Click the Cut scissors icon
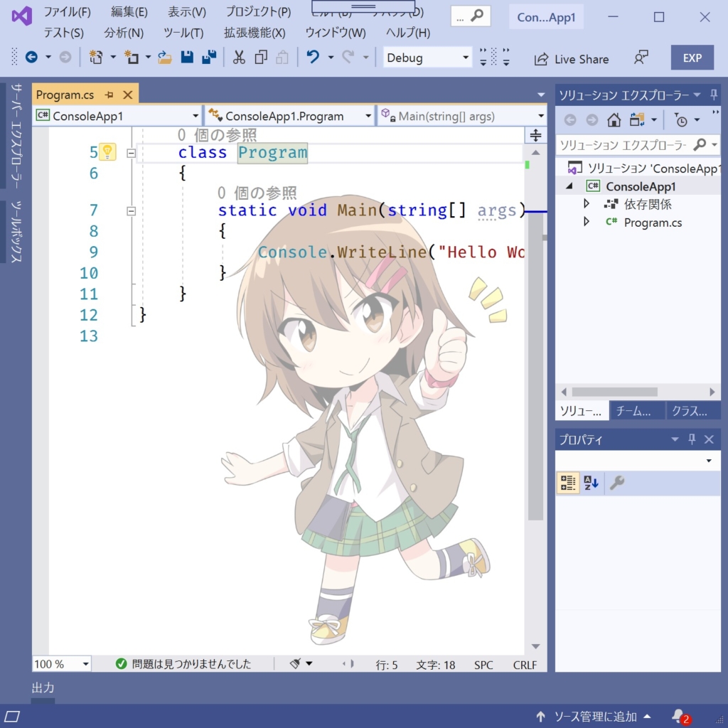Image resolution: width=728 pixels, height=728 pixels. [239, 58]
